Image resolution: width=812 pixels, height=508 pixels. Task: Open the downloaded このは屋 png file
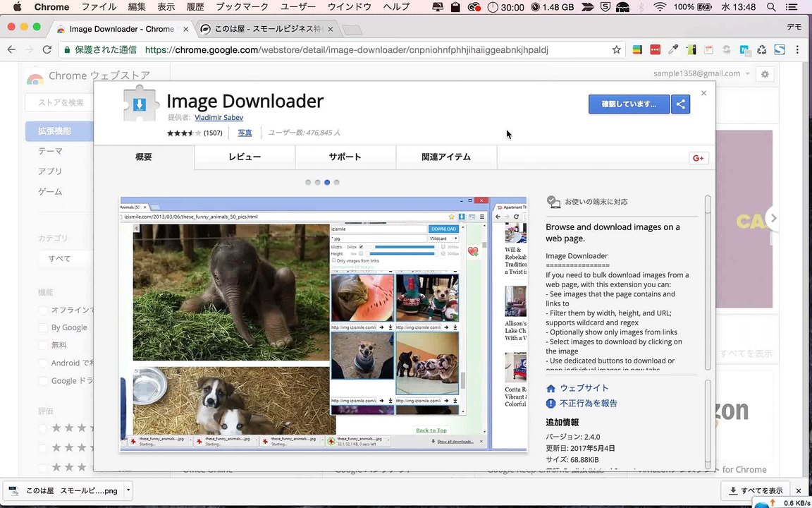click(65, 490)
